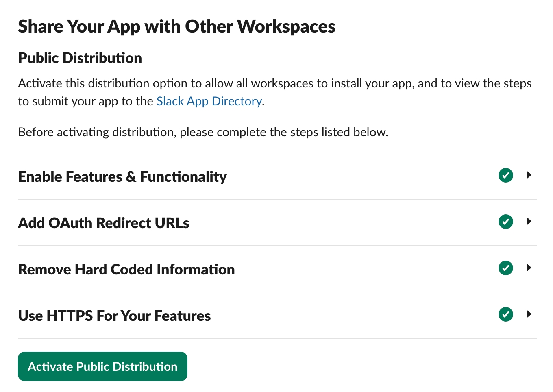The width and height of the screenshot is (553, 392).
Task: Click the Public Distribution subheading
Action: 80,58
